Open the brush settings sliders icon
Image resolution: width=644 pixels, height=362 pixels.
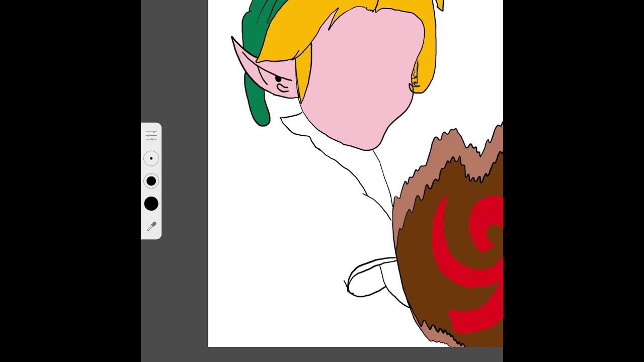pyautogui.click(x=151, y=135)
